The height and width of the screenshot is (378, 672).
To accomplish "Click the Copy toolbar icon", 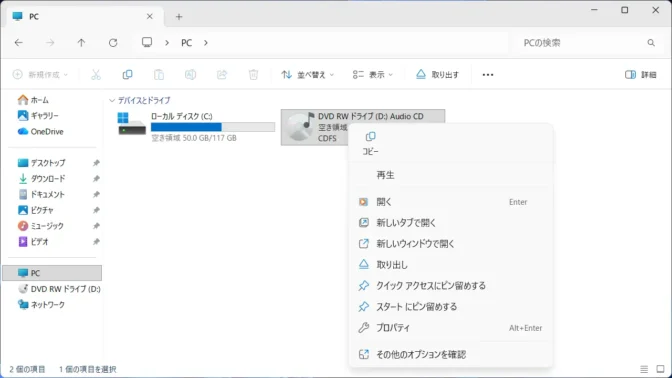I will pos(127,75).
